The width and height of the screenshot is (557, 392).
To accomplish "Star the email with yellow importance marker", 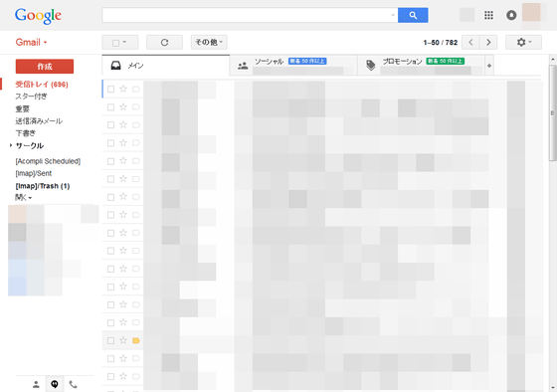I will 123,340.
